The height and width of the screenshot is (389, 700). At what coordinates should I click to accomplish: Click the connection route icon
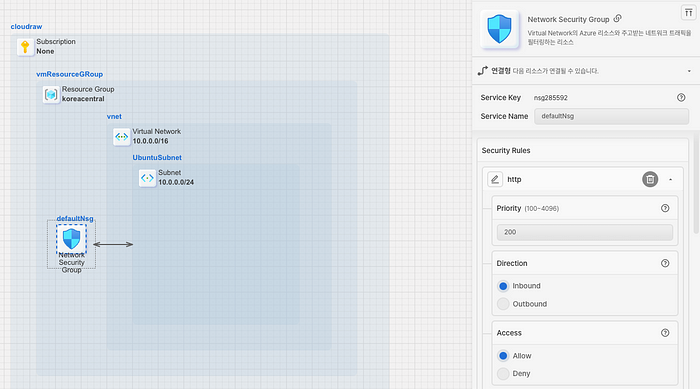coord(483,71)
